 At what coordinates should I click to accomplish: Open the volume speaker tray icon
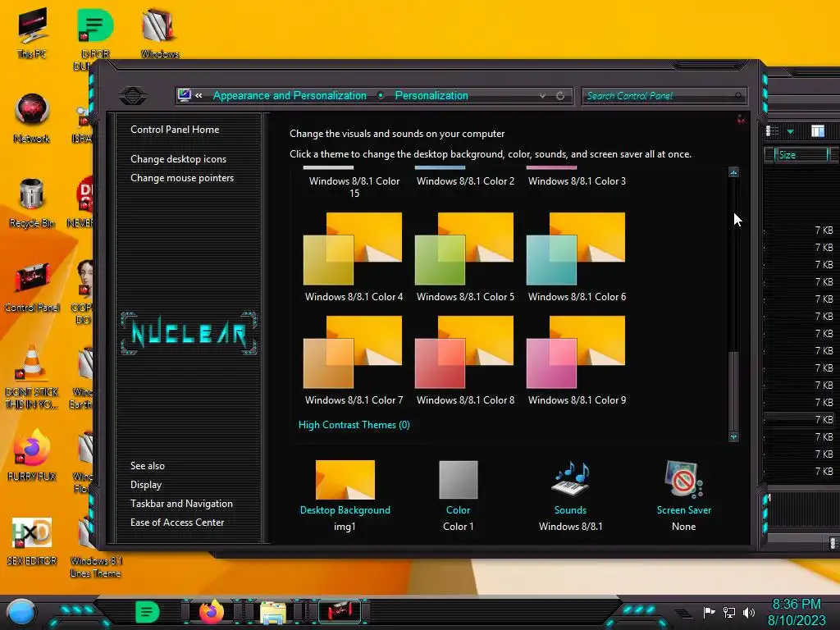click(749, 612)
